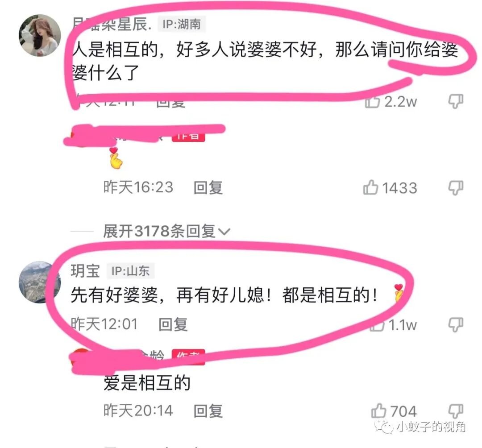Open 玥宝's username link
The image size is (482, 448).
click(x=85, y=271)
